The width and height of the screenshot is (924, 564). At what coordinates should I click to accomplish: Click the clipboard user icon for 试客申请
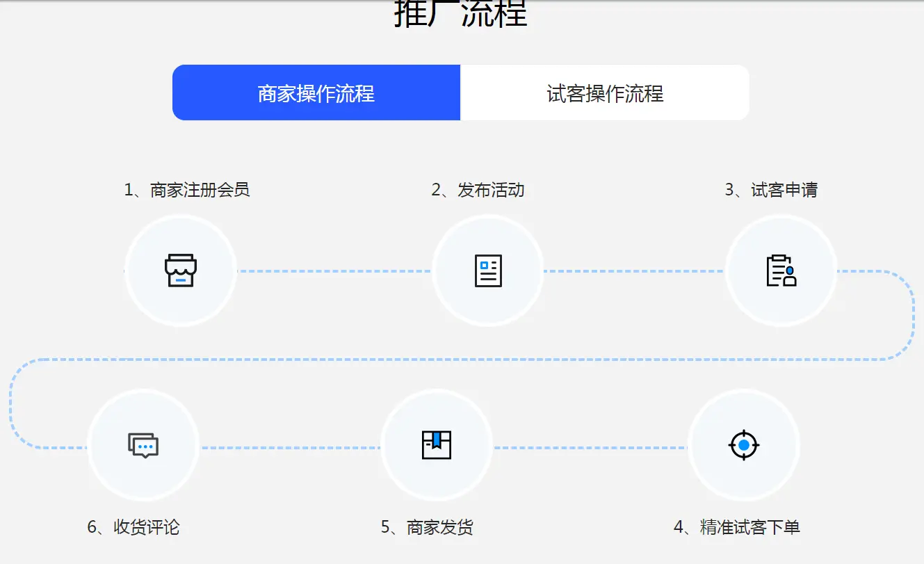781,271
